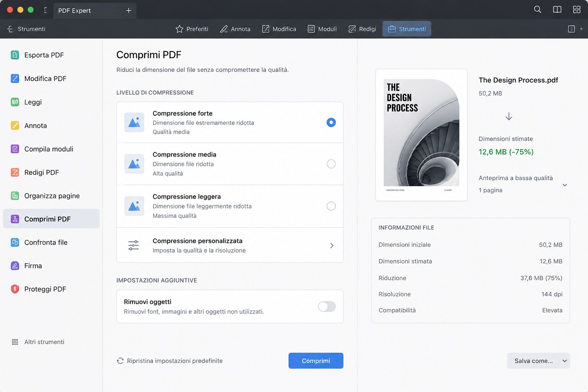Click the Confronta file icon
Screen dimensions: 588x392
tap(15, 242)
